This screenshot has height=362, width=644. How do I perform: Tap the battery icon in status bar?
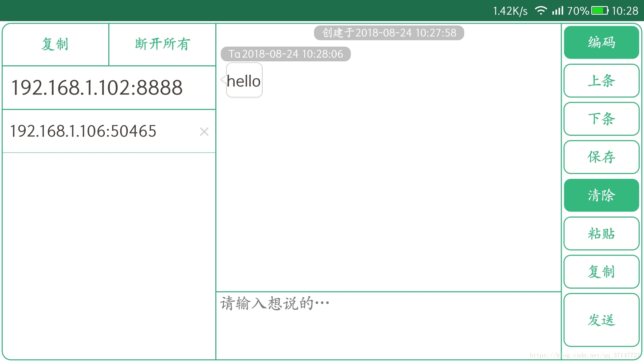(x=600, y=11)
